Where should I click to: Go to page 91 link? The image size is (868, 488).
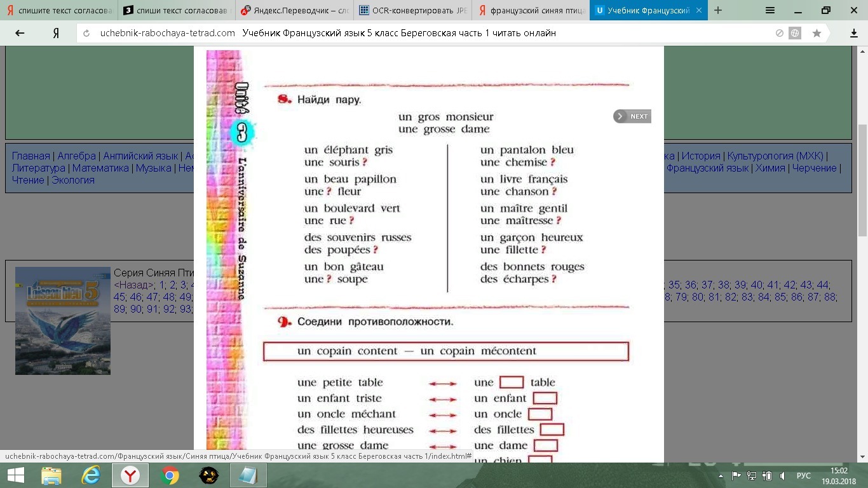point(153,309)
